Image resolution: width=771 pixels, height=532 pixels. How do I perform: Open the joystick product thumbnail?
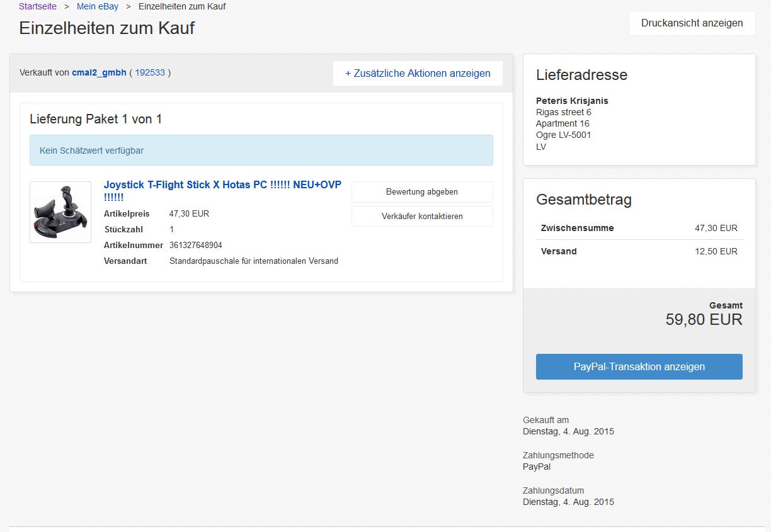point(60,212)
